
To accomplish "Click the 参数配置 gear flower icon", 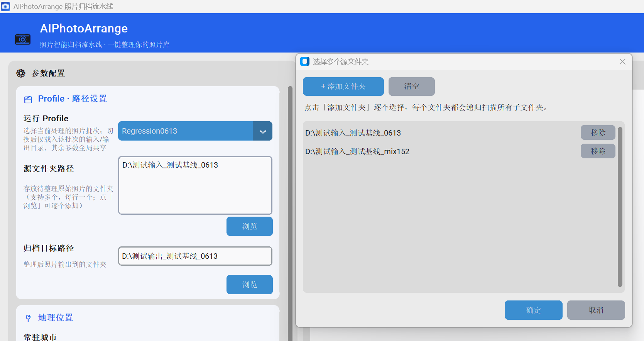I will point(21,73).
